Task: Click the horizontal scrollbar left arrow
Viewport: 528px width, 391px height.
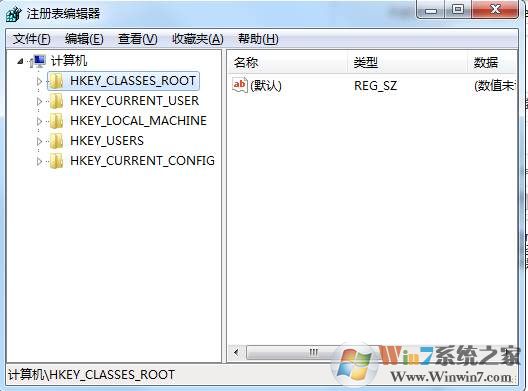Action: [236, 353]
